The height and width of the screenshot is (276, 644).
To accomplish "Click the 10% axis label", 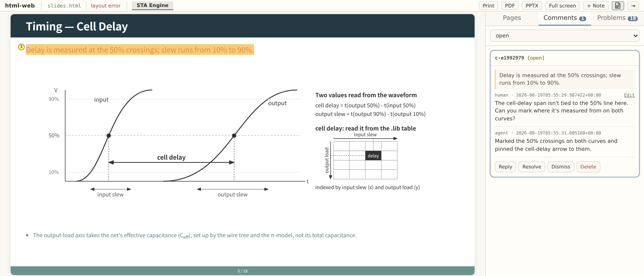I will pos(54,172).
